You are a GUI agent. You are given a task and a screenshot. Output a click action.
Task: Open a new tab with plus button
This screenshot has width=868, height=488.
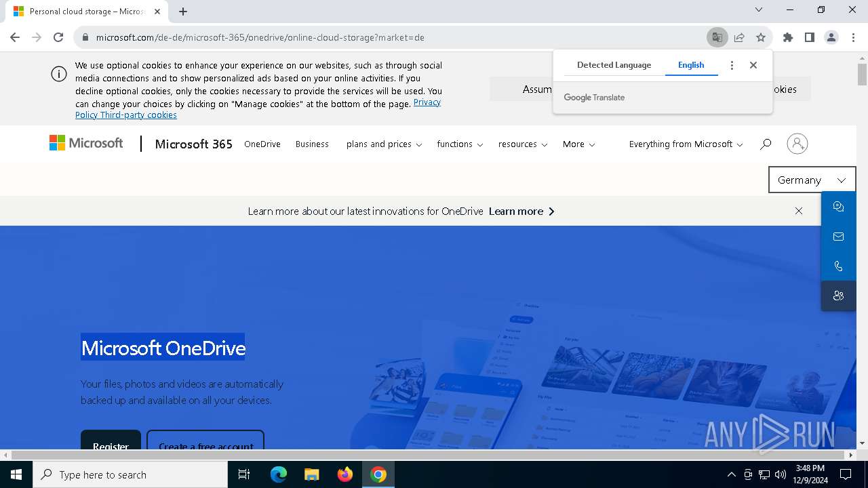point(183,12)
